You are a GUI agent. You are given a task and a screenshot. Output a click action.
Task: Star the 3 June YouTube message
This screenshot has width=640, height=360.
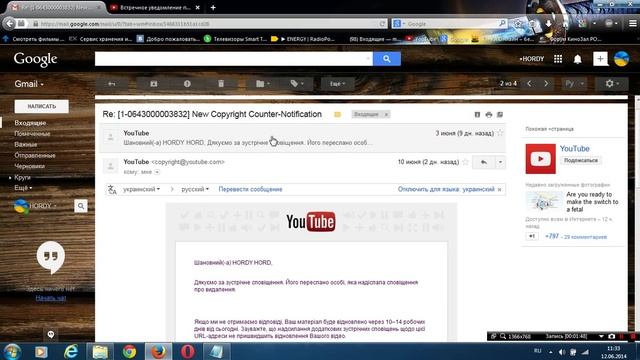tap(500, 133)
